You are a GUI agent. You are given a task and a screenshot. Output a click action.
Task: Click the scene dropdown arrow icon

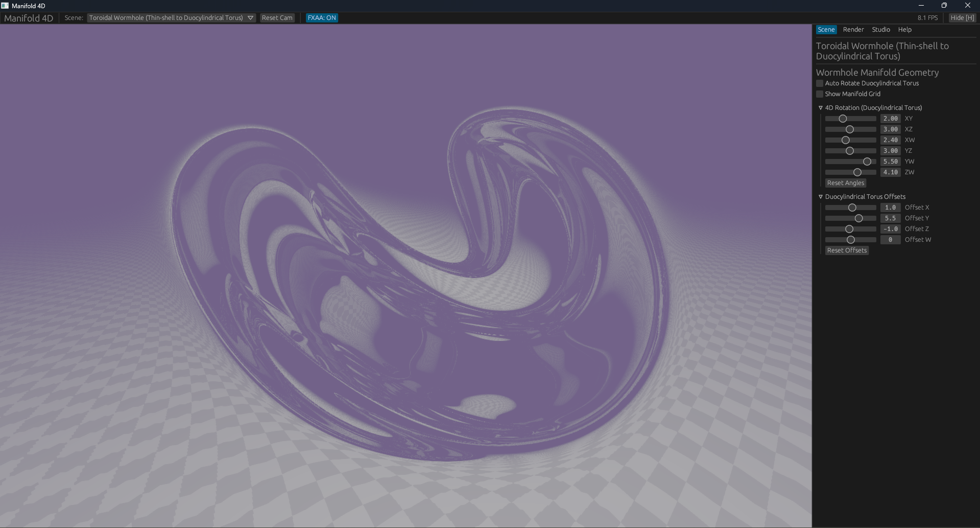click(x=250, y=18)
